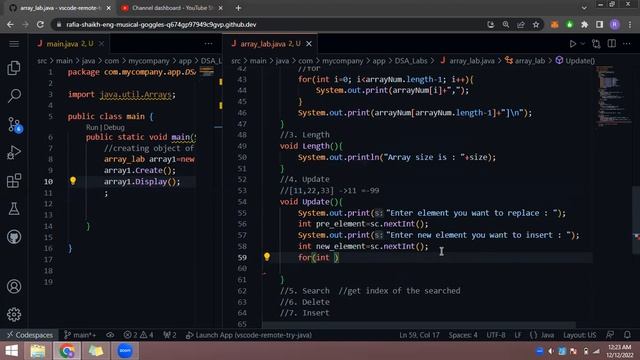Click Launch App debug configuration in status bar

(x=249, y=335)
